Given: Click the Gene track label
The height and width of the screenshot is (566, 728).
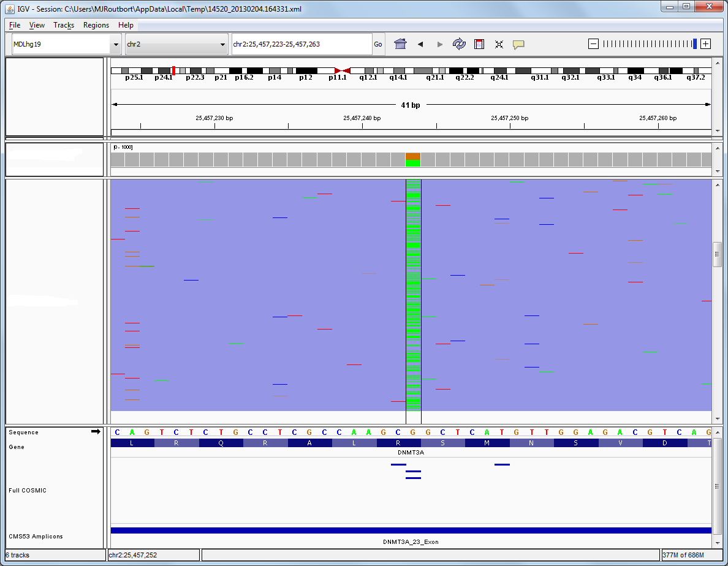Looking at the screenshot, I should click(x=17, y=447).
